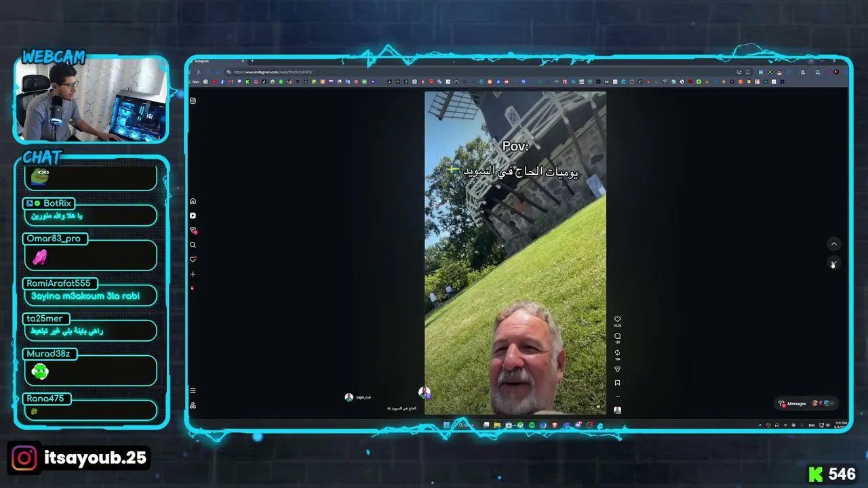Save the reel with the bookmark icon

tap(617, 383)
